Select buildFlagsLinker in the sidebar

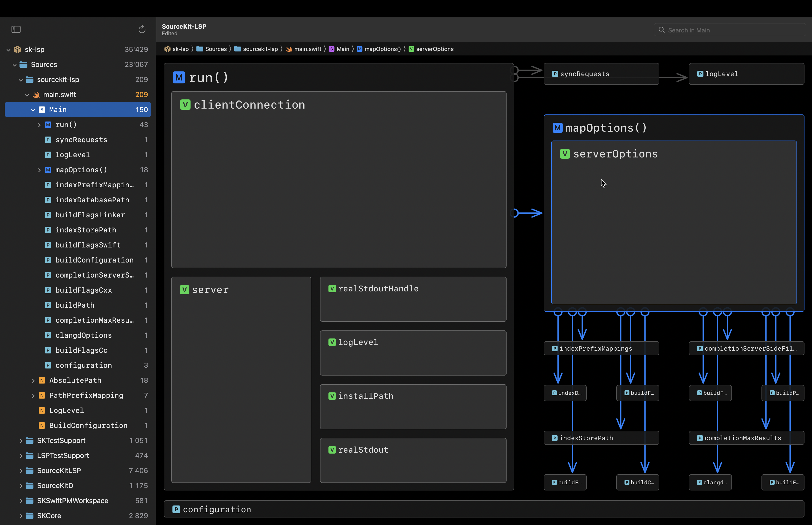pos(78,215)
